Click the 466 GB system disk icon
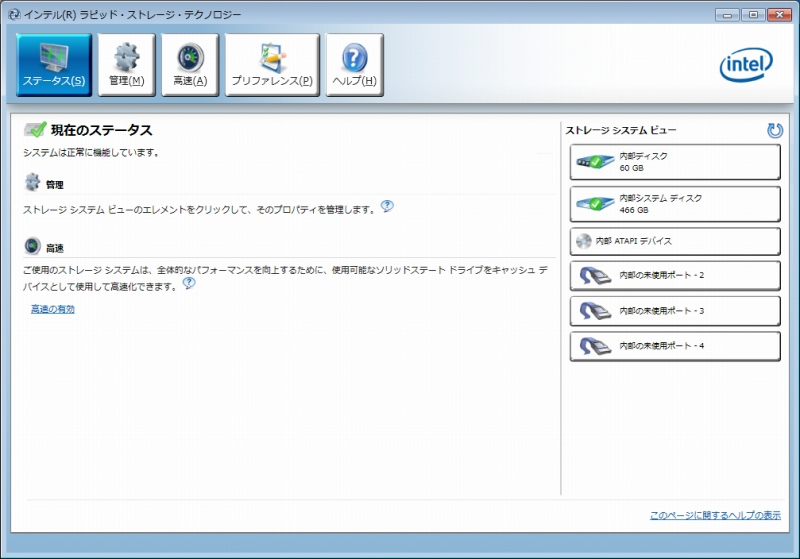Viewport: 800px width, 559px height. (595, 204)
